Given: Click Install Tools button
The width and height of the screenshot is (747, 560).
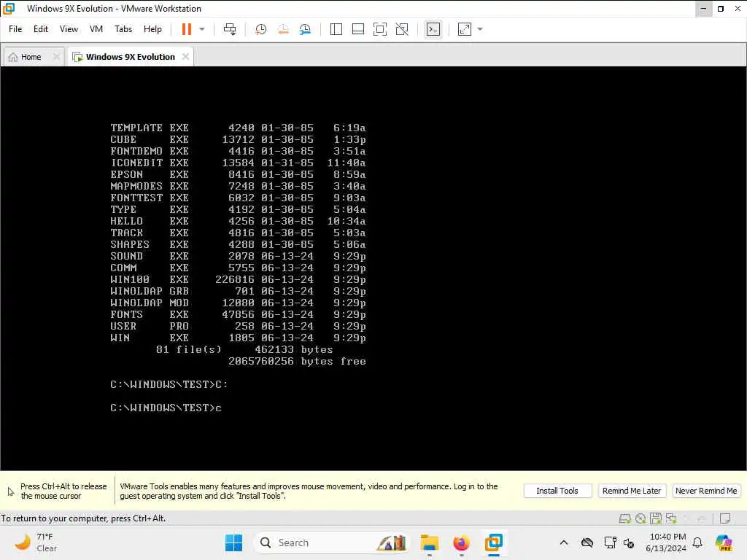Looking at the screenshot, I should (557, 491).
